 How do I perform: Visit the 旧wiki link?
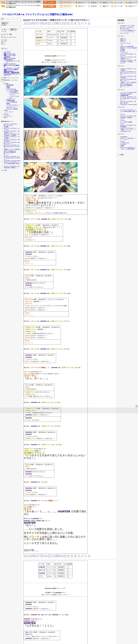[x=5, y=118]
